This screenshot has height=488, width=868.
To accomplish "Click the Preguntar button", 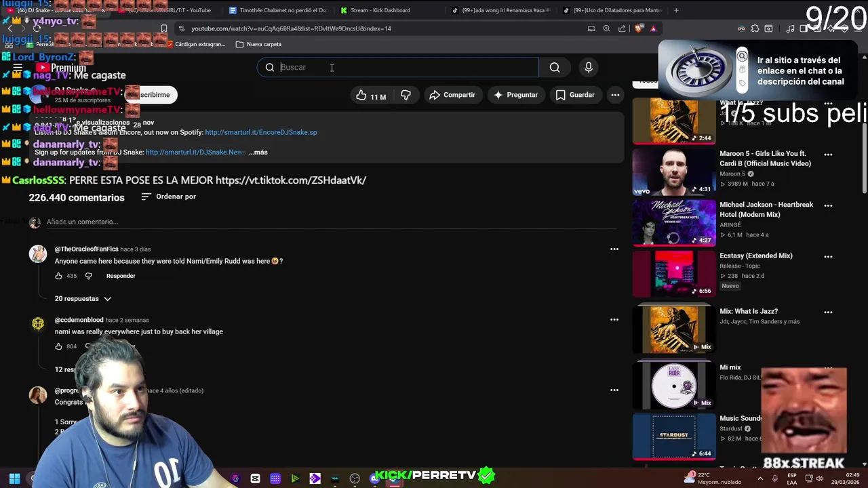I will click(x=515, y=95).
